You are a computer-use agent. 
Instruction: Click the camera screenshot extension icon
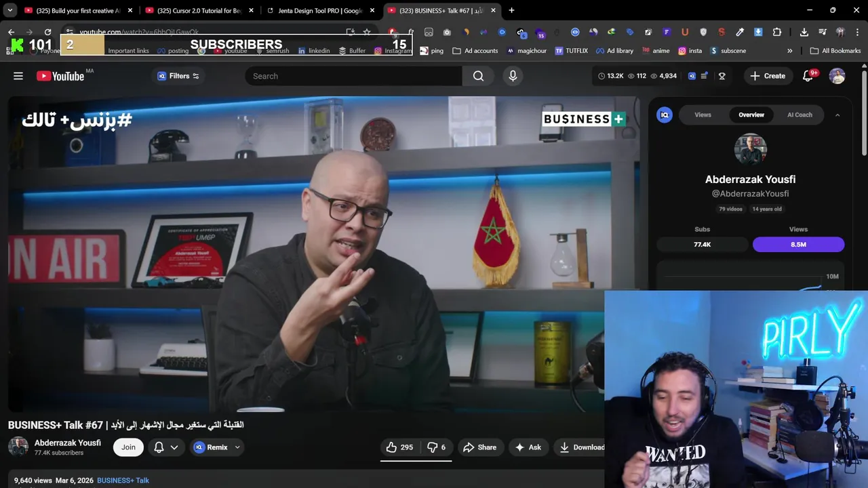[x=447, y=32]
